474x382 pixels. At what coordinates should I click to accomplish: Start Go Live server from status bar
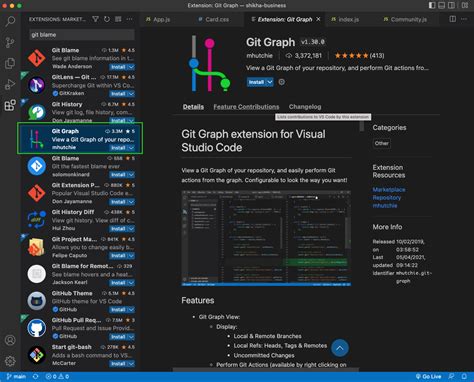(428, 377)
